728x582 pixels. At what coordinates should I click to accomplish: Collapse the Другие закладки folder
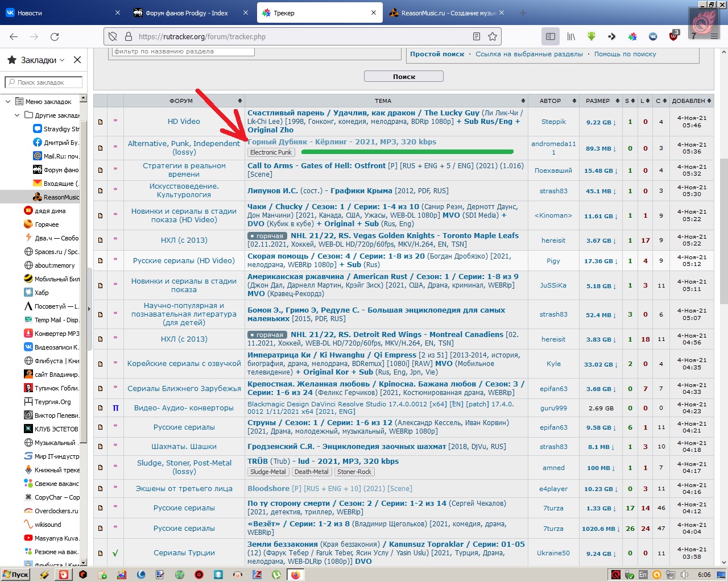pos(17,115)
